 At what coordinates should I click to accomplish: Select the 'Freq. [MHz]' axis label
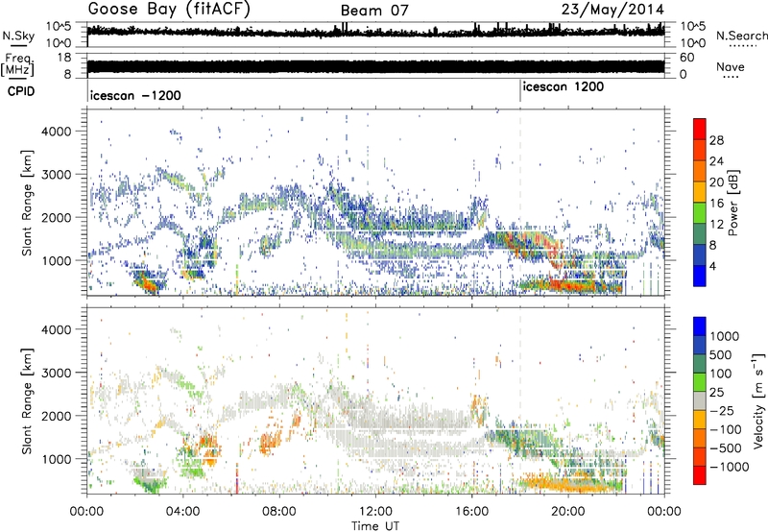tap(17, 64)
